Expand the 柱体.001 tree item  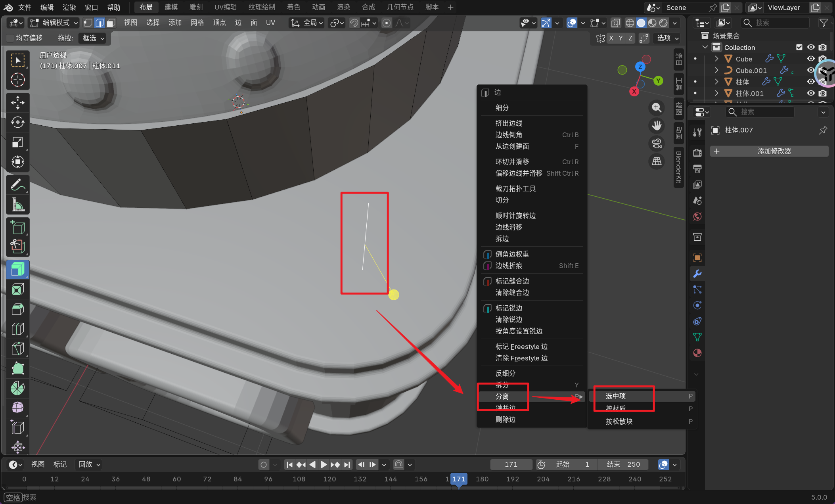click(x=716, y=93)
